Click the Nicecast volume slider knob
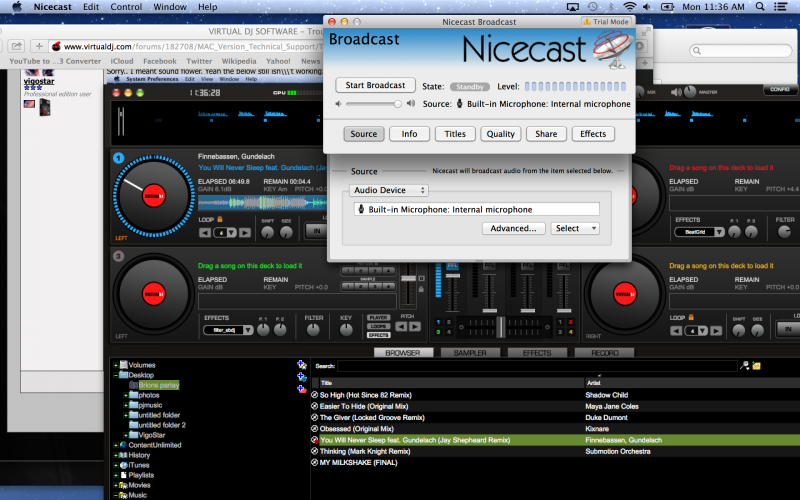The height and width of the screenshot is (500, 800). [x=397, y=104]
